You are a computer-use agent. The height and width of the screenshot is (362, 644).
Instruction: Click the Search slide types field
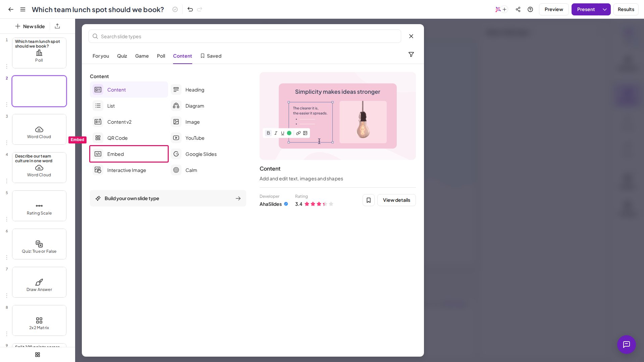[x=245, y=36]
